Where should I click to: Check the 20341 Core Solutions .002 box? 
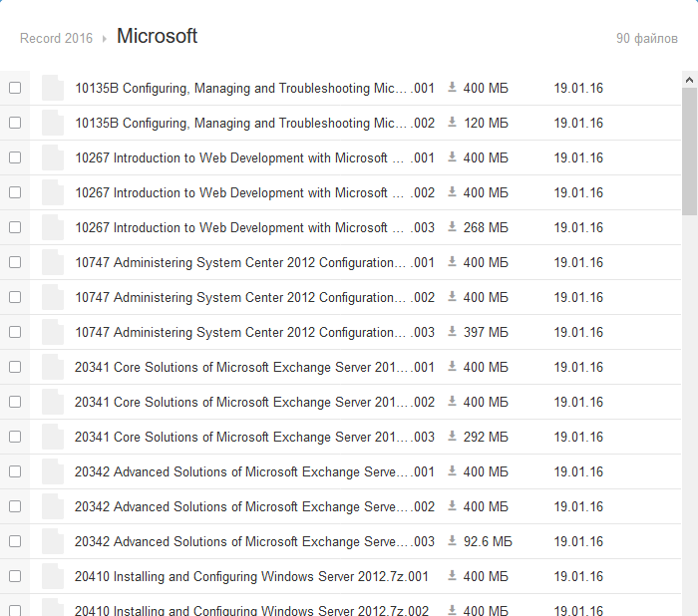coord(15,402)
